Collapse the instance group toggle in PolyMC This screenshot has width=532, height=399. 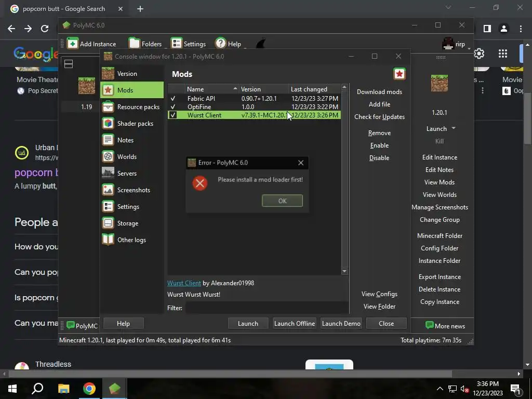[69, 64]
